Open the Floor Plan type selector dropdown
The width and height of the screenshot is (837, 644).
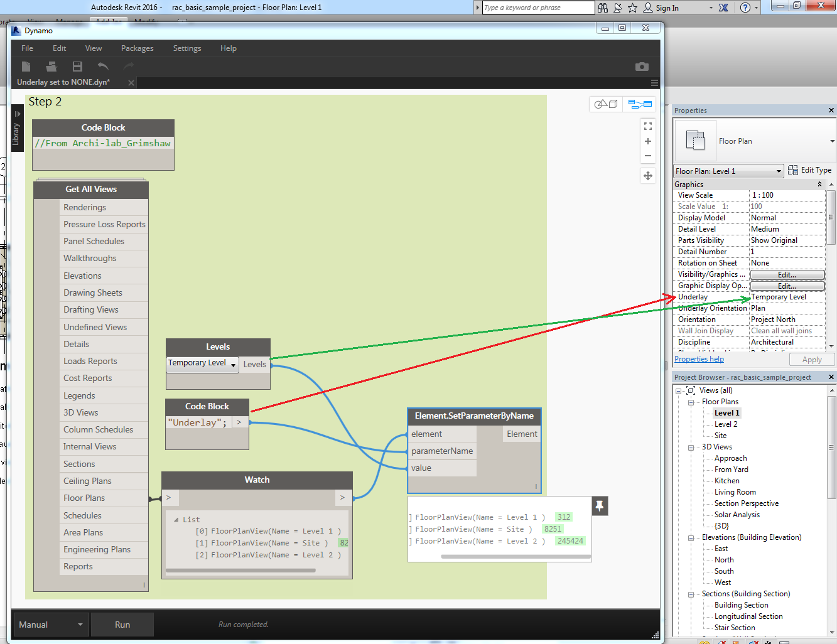pyautogui.click(x=833, y=141)
